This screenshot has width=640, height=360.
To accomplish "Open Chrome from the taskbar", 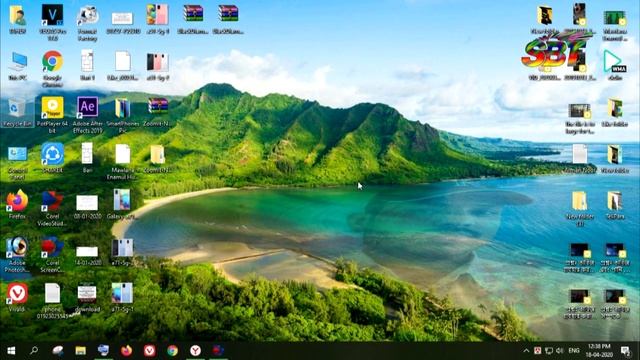I will (x=172, y=351).
